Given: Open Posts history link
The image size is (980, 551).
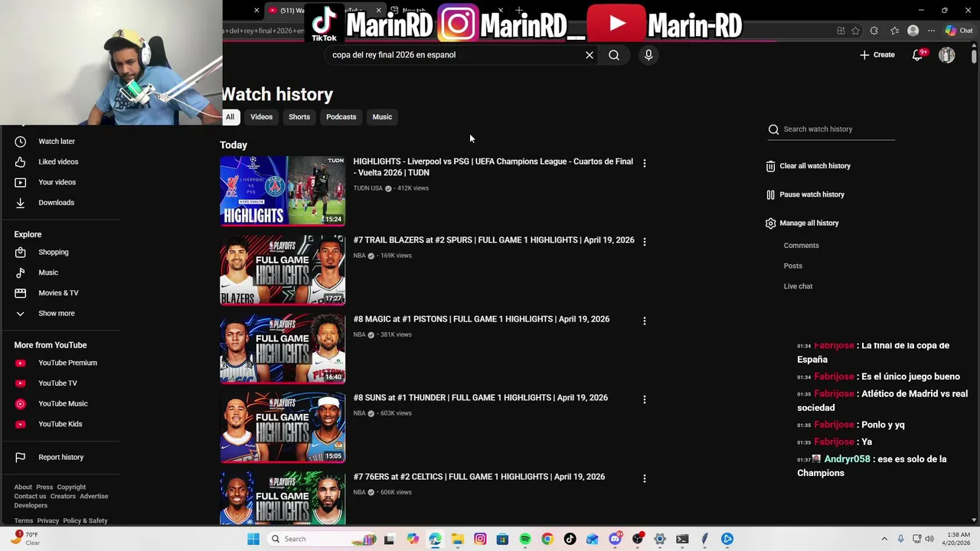Looking at the screenshot, I should click(792, 266).
